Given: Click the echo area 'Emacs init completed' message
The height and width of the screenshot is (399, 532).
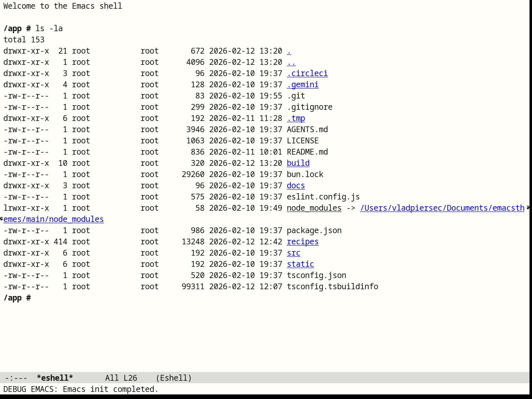Looking at the screenshot, I should [81, 389].
